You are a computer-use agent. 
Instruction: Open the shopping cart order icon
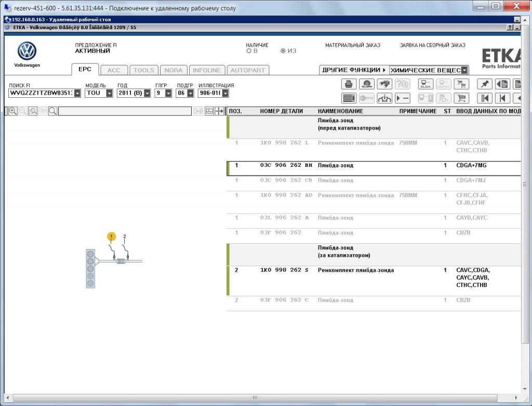(x=461, y=98)
